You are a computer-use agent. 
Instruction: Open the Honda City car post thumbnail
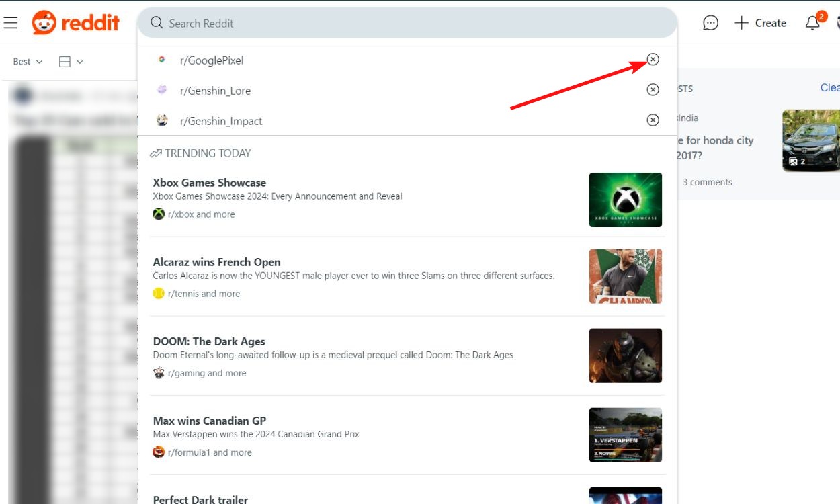pos(811,141)
